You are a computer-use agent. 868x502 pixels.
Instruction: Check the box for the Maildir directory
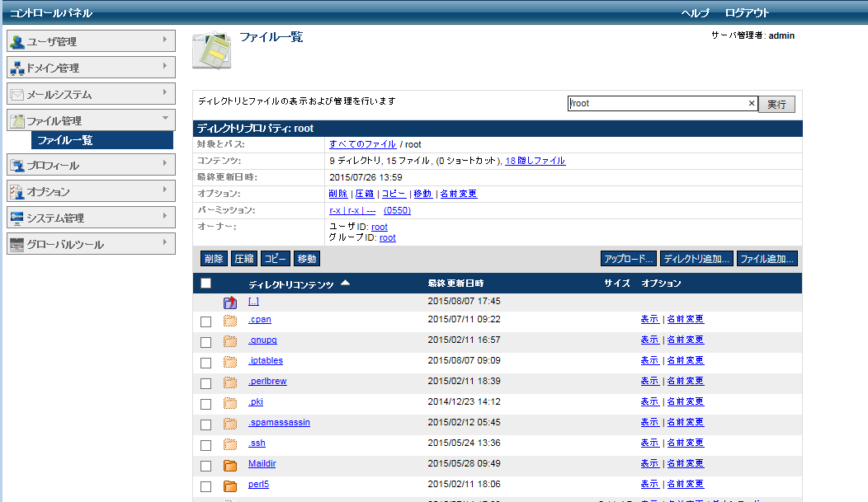pos(206,466)
